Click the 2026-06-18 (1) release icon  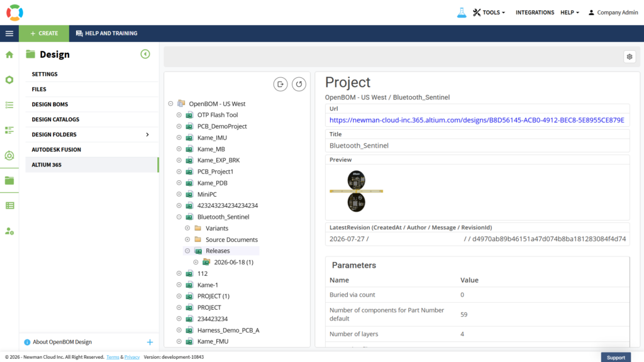coord(206,262)
